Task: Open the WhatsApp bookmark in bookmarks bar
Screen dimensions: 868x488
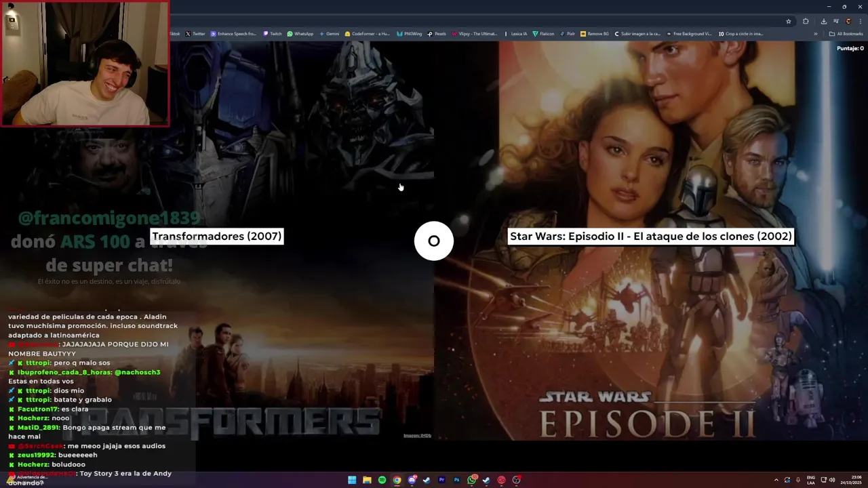Action: [x=300, y=33]
